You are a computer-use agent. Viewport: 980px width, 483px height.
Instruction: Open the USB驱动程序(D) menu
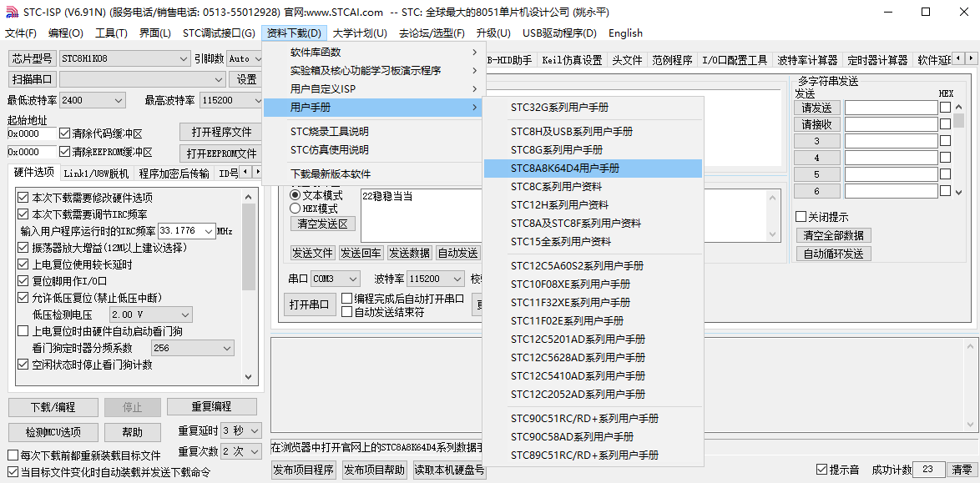(559, 33)
